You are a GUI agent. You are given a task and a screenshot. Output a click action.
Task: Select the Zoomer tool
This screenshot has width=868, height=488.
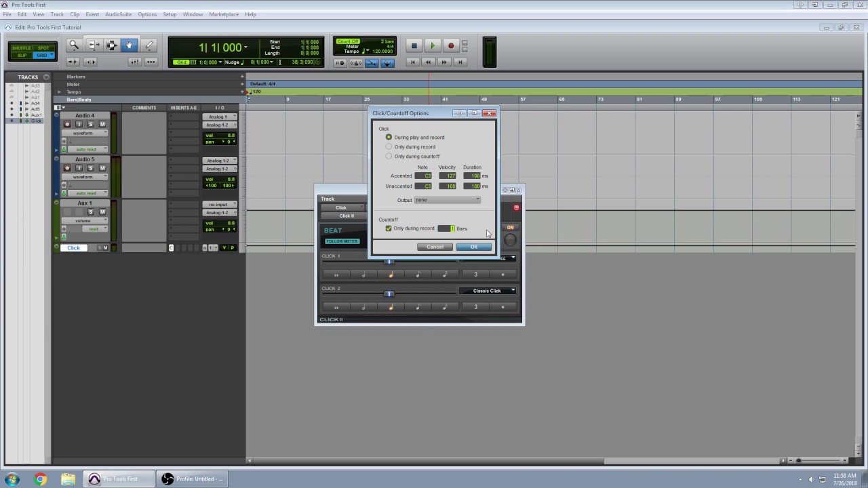[74, 45]
